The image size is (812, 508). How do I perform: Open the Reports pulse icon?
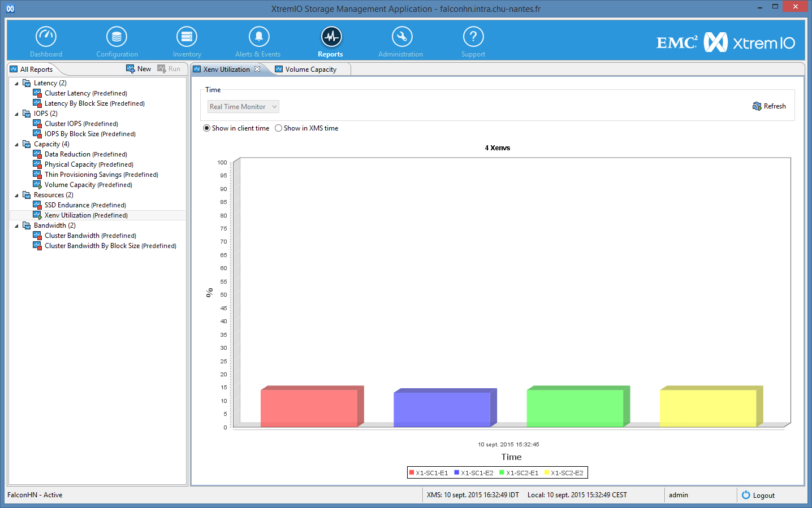[331, 37]
